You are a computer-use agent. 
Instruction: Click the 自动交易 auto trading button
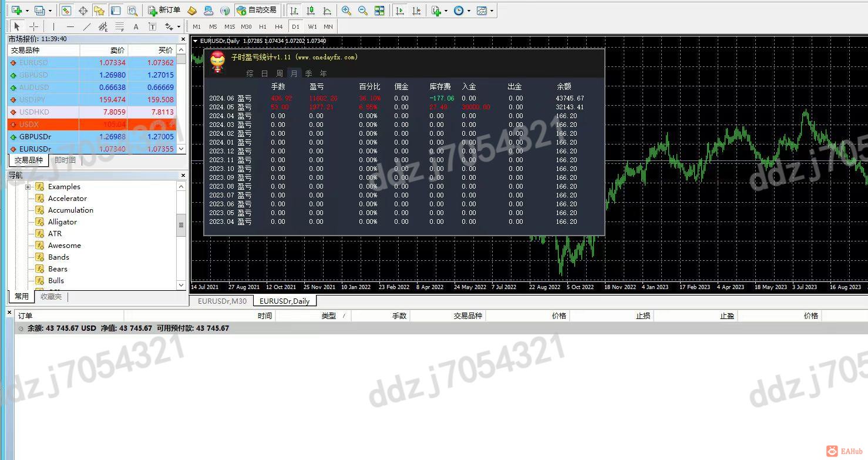[x=256, y=11]
